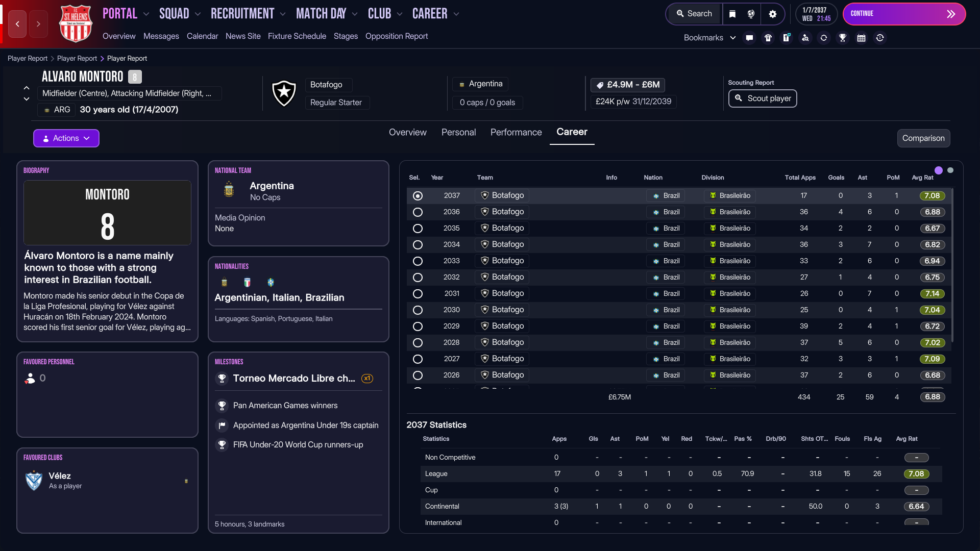
Task: Open the Fixture Schedule submenu item
Action: click(297, 36)
